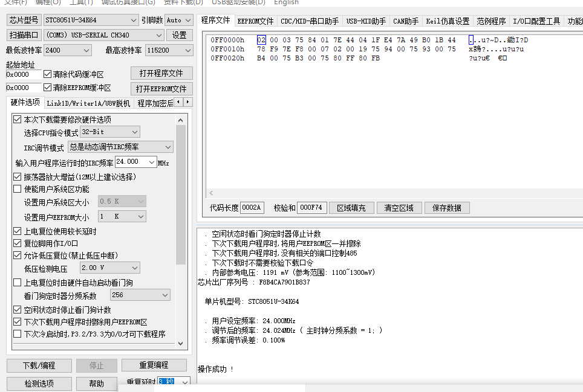Click the 扫描串口 button

click(24, 35)
